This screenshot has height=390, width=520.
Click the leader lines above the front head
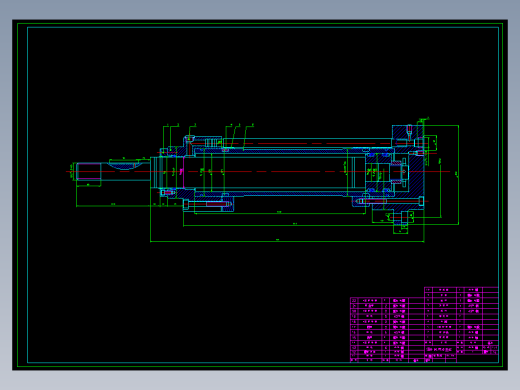[207, 136]
